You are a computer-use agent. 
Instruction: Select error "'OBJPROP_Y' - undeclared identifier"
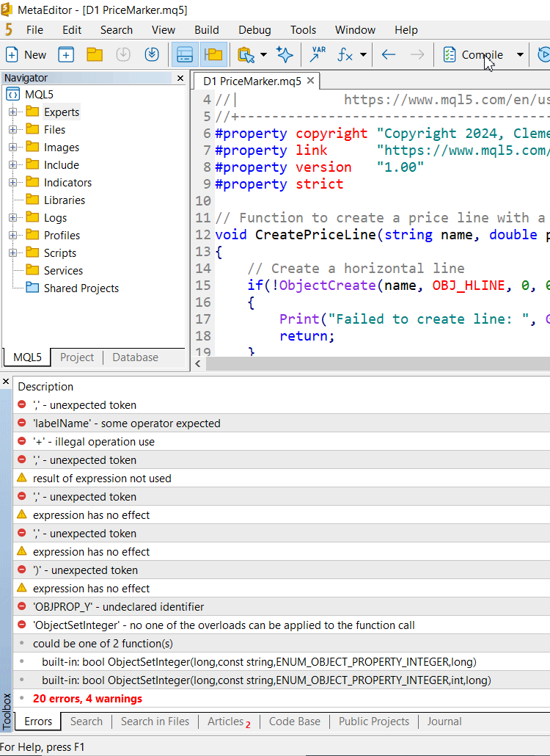tap(282, 606)
